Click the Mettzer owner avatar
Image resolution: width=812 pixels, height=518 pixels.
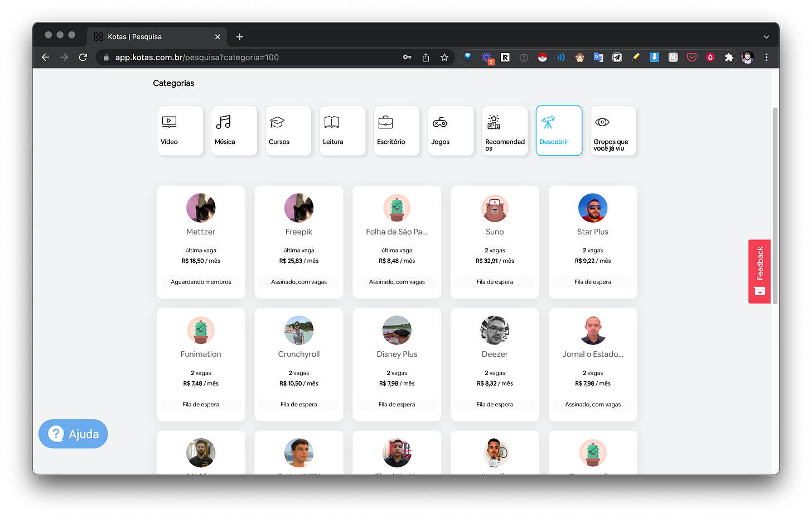(x=201, y=208)
